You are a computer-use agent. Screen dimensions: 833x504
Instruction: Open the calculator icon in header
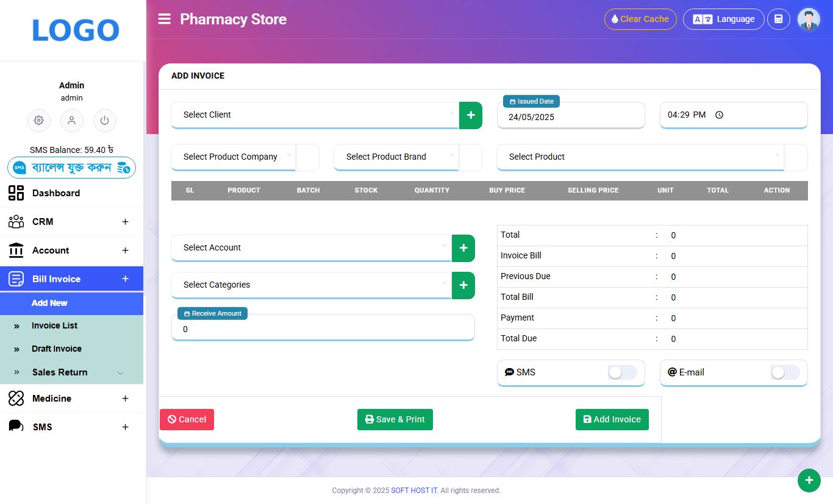tap(778, 19)
